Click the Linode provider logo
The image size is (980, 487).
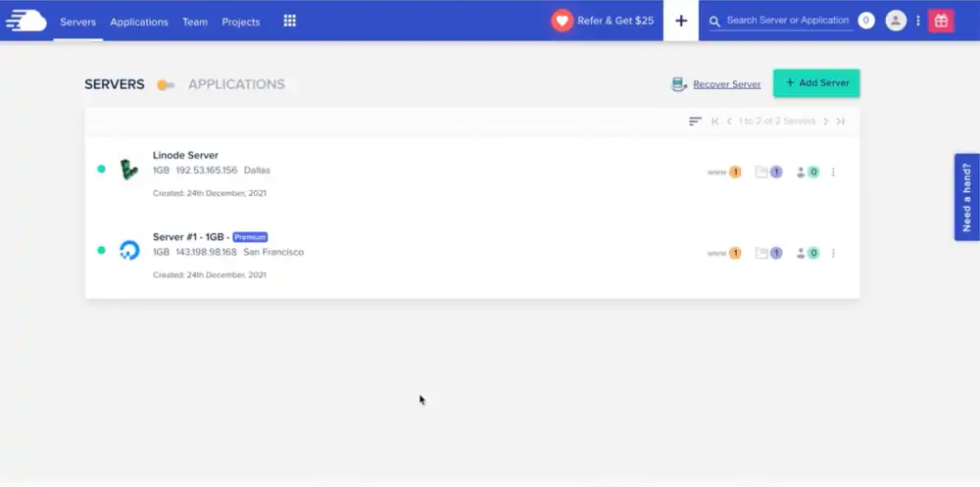coord(129,170)
